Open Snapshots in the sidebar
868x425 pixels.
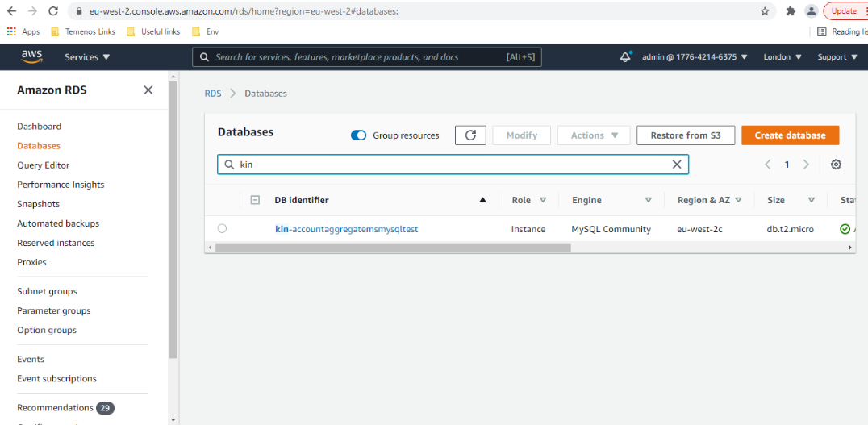(38, 204)
